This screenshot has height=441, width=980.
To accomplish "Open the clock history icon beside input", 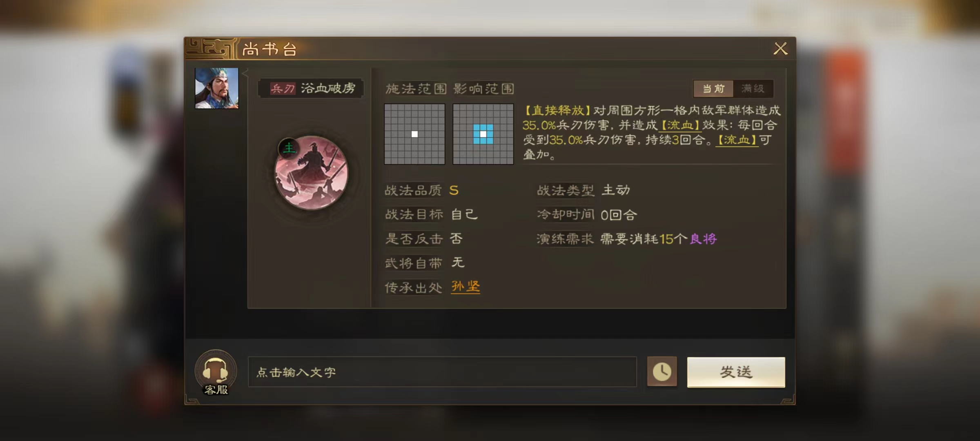I will (662, 372).
